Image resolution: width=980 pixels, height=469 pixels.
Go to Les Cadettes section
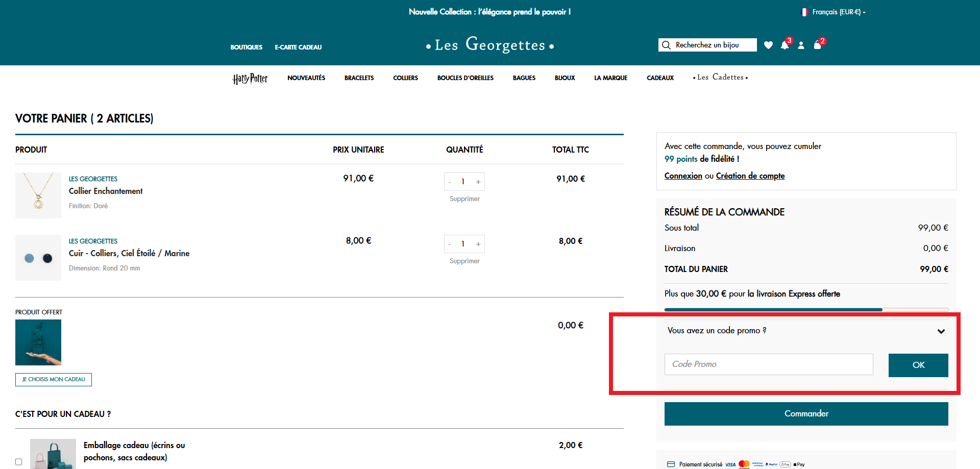(720, 77)
